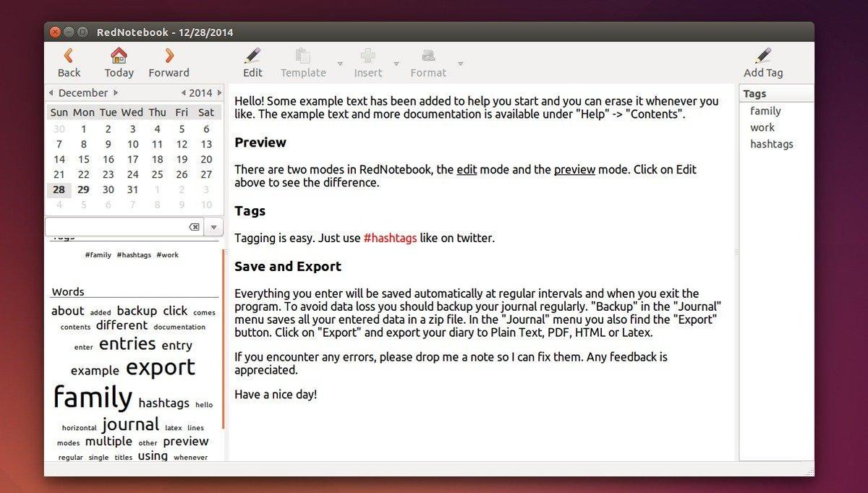Go forward one day with Forward arrow
The width and height of the screenshot is (868, 493).
(169, 62)
